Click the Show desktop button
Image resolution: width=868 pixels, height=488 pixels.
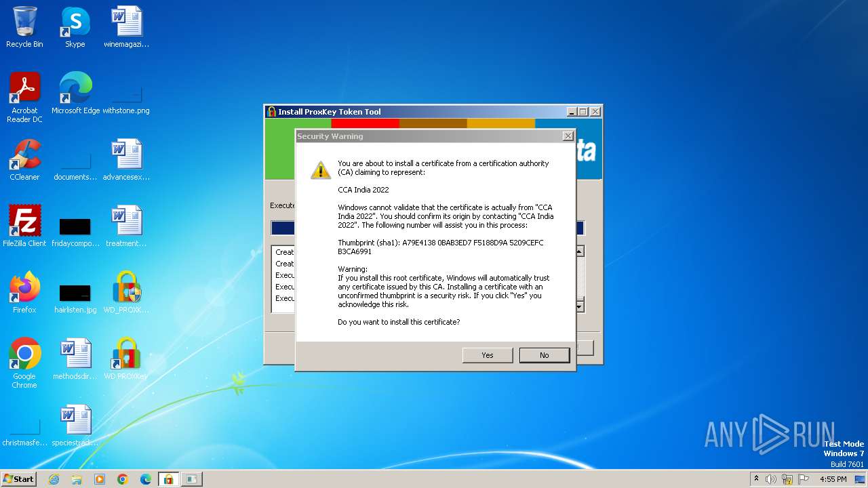pos(860,479)
